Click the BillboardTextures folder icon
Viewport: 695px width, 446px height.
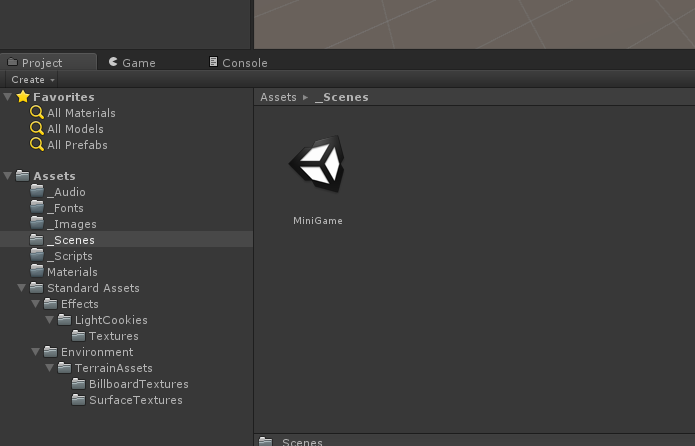click(x=78, y=383)
